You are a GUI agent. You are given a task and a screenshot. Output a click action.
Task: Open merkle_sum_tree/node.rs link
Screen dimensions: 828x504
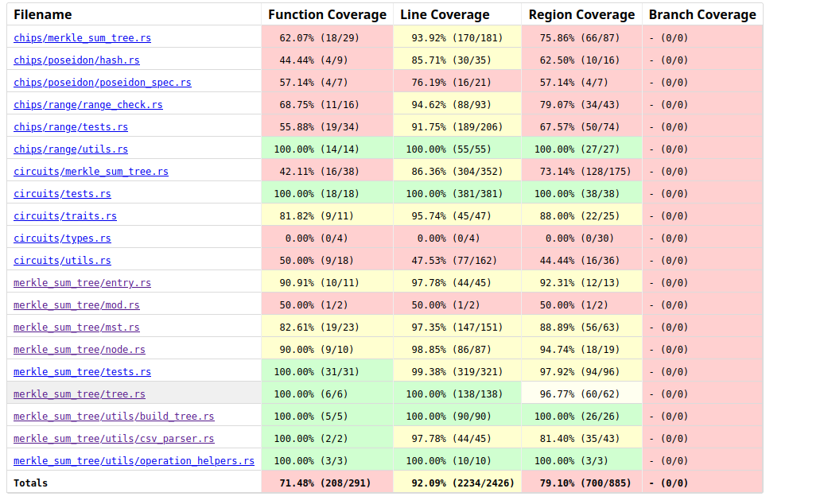tap(80, 349)
